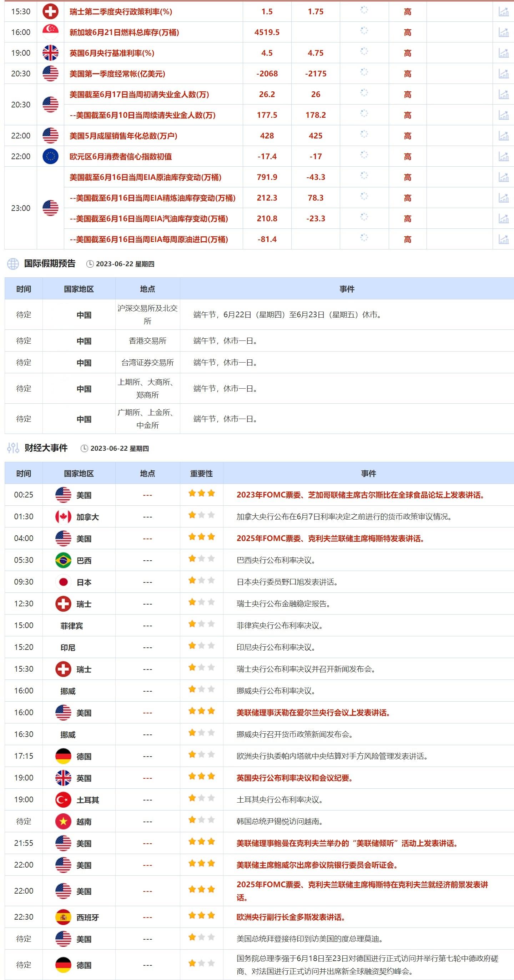
Task: Click 国家地区 header in 财经大事件 table
Action: pyautogui.click(x=79, y=473)
